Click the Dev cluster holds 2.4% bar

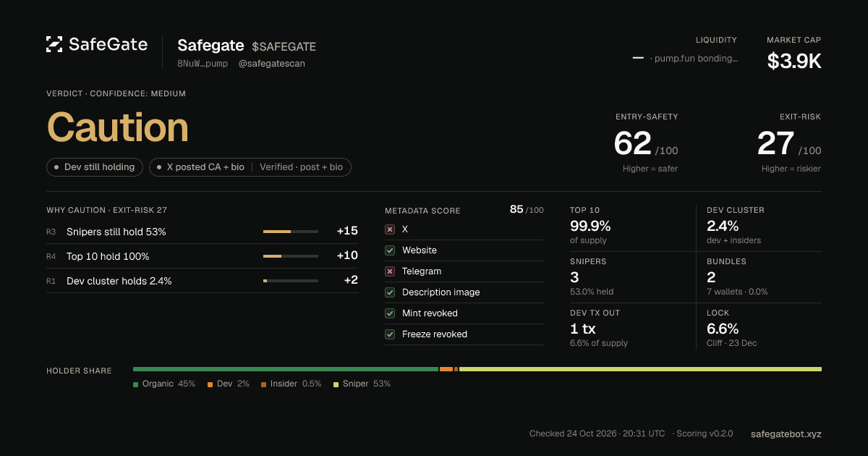[x=291, y=281]
